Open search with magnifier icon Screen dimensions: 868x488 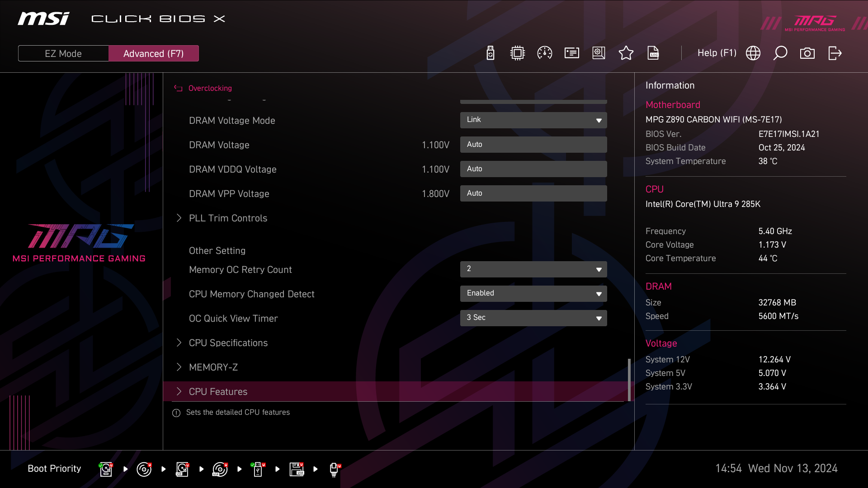[780, 53]
